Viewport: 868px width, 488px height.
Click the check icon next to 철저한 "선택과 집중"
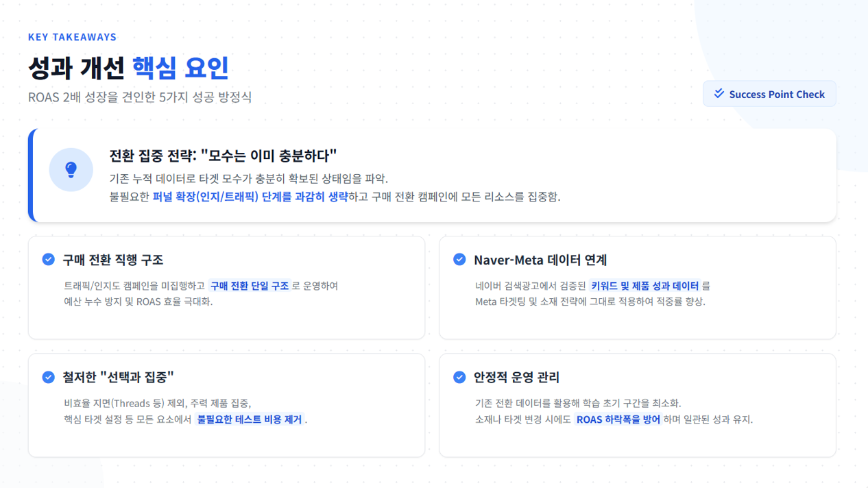coord(48,377)
